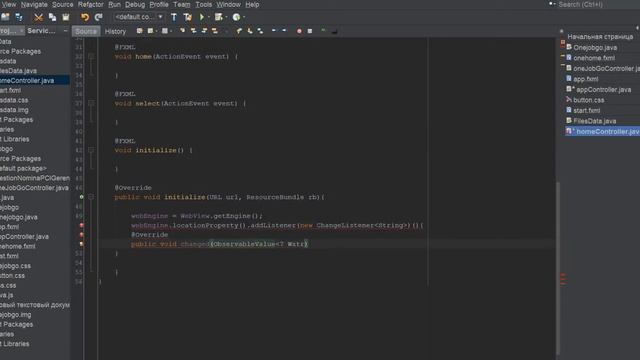Run the project with green play icon
640x360 pixels.
pyautogui.click(x=202, y=17)
